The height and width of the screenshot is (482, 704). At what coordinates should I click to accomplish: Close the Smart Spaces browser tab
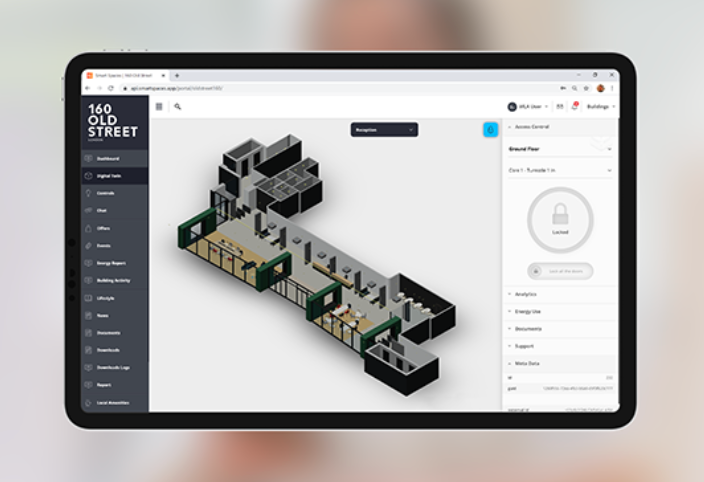[x=163, y=75]
